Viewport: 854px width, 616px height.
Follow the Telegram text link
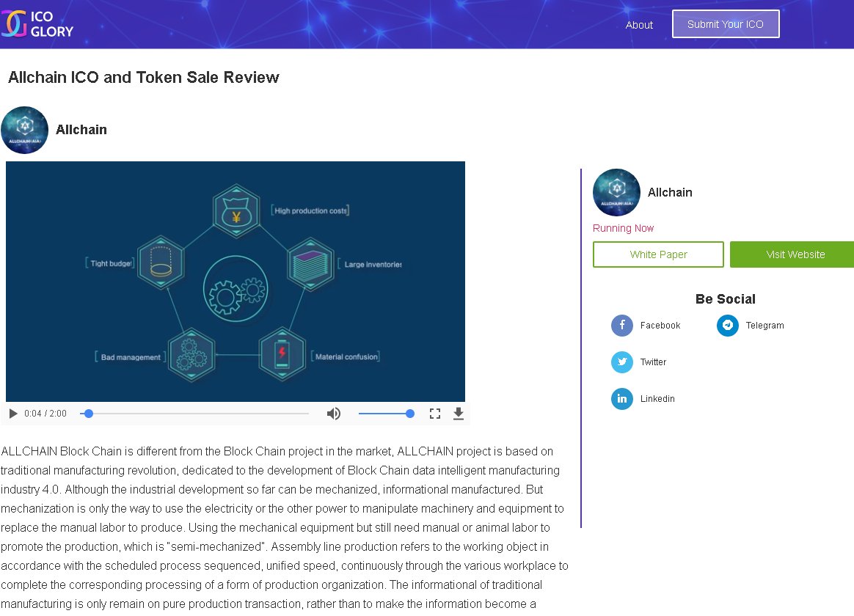764,326
